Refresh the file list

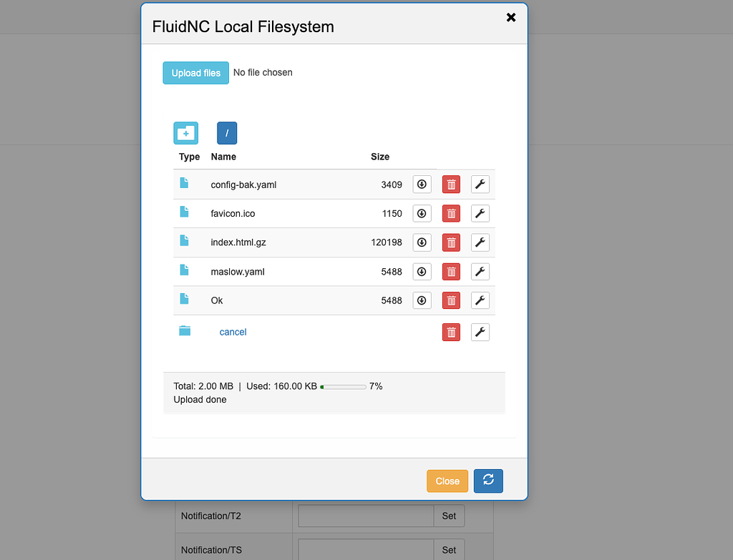point(488,481)
